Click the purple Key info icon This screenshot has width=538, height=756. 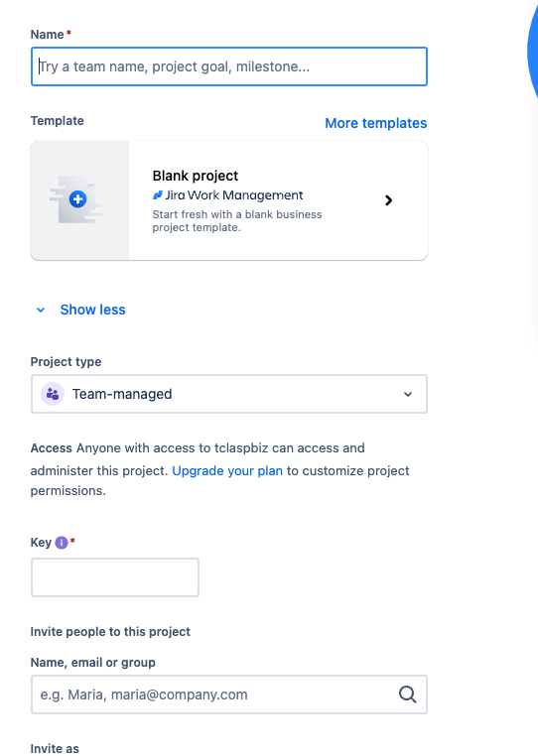click(x=62, y=543)
